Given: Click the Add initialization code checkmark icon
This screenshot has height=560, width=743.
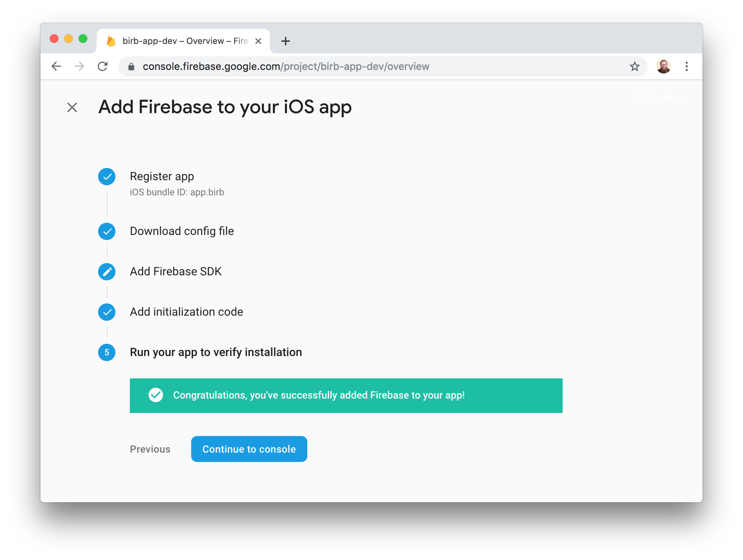Looking at the screenshot, I should [x=107, y=312].
